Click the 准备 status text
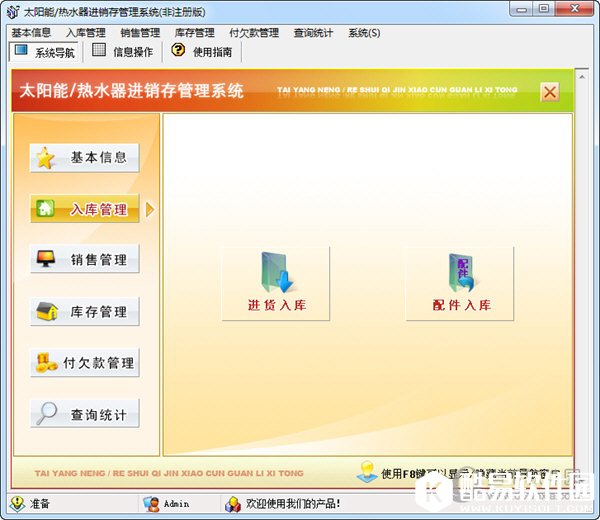 40,504
